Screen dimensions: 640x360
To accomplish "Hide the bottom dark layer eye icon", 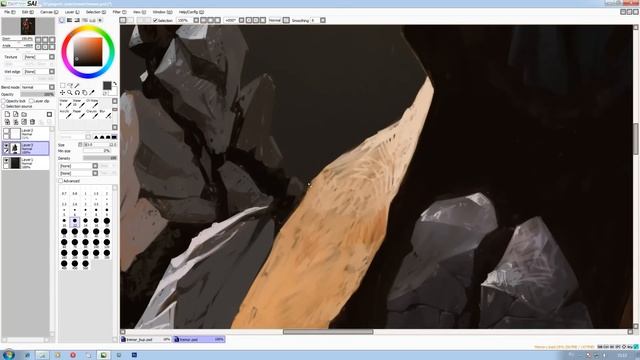I will point(6,161).
